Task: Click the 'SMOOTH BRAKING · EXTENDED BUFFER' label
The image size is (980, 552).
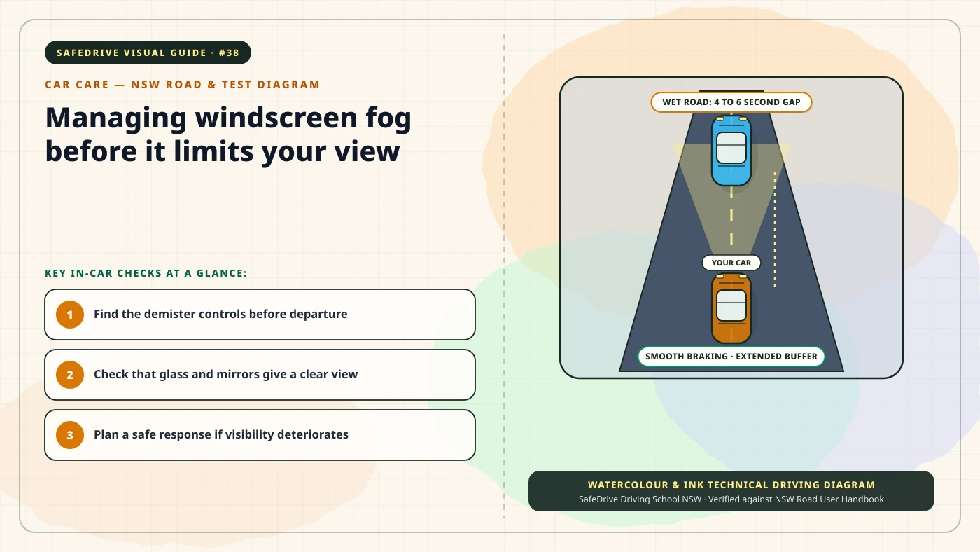Action: [731, 357]
